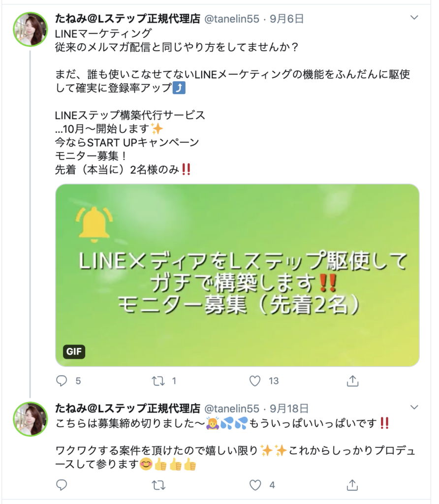Open display name たねみ on first tweet

click(x=127, y=19)
